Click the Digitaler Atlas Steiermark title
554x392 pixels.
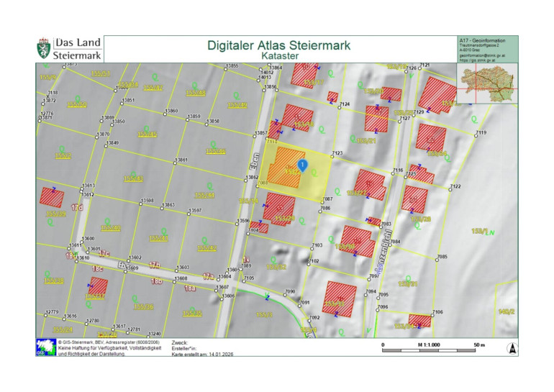tap(278, 45)
